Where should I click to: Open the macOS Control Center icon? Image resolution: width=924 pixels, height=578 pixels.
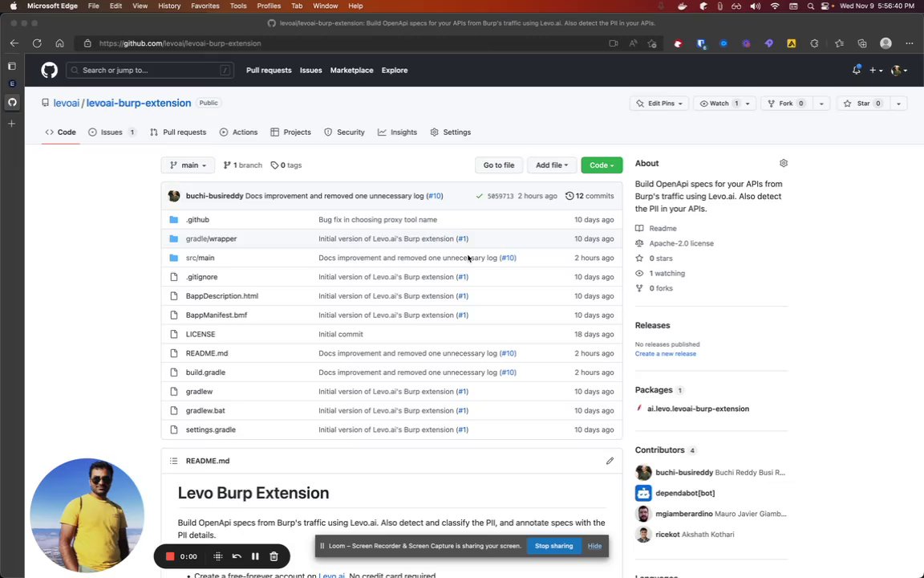click(x=825, y=6)
